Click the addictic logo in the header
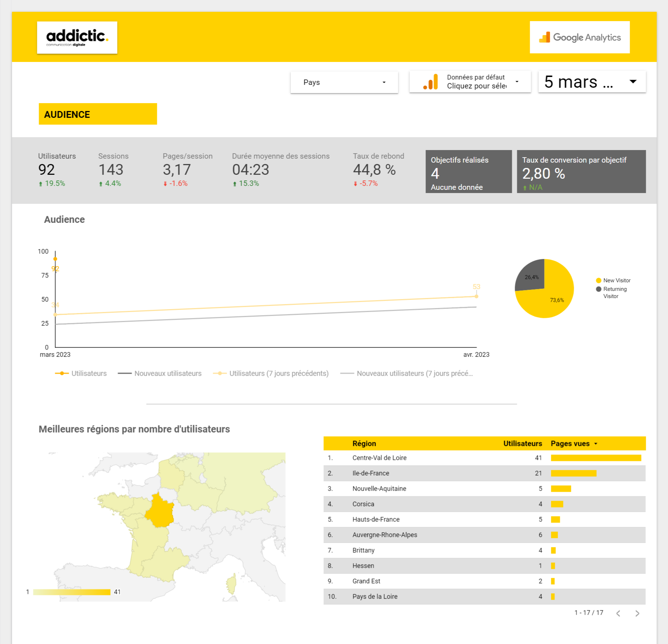The image size is (668, 644). (x=77, y=38)
